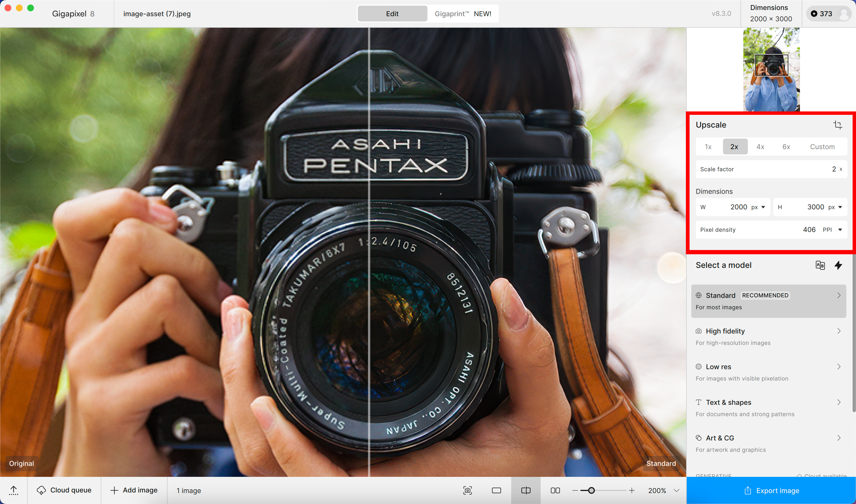
Task: Click the lightning bolt auto-select icon
Action: point(838,265)
